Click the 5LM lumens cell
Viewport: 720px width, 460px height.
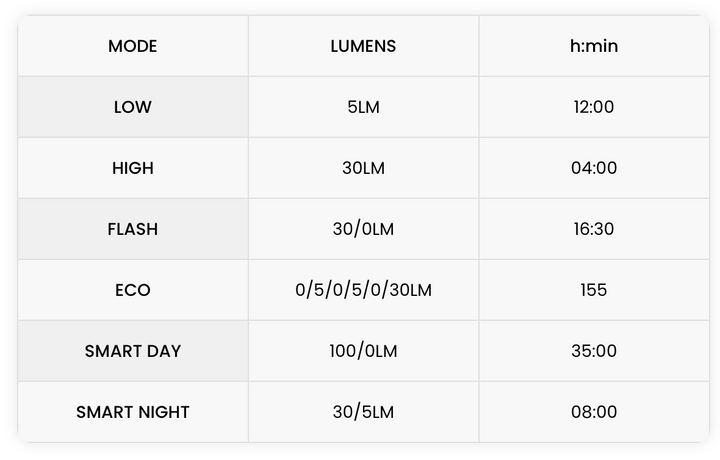363,107
